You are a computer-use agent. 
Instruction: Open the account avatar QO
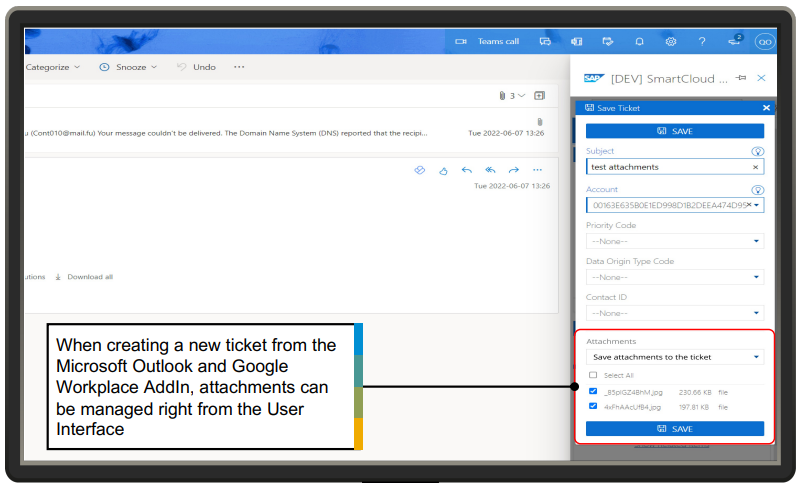(765, 42)
